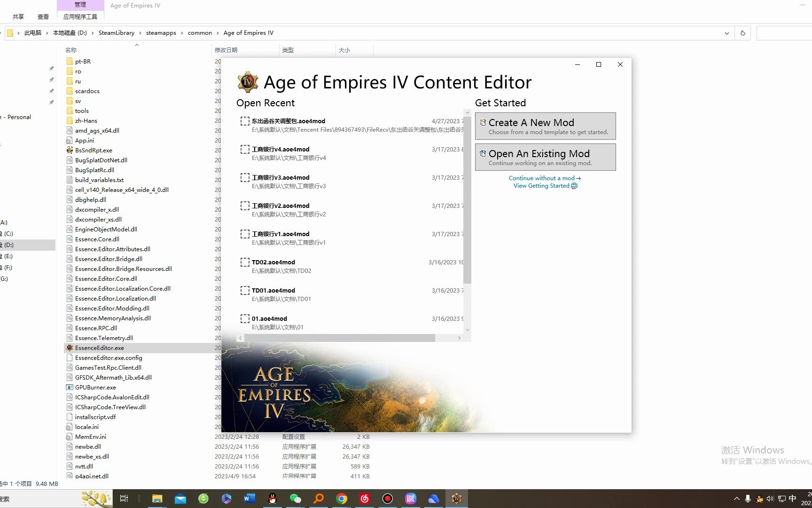The image size is (812, 508).
Task: Sort by 修改日期 column header
Action: click(x=245, y=50)
